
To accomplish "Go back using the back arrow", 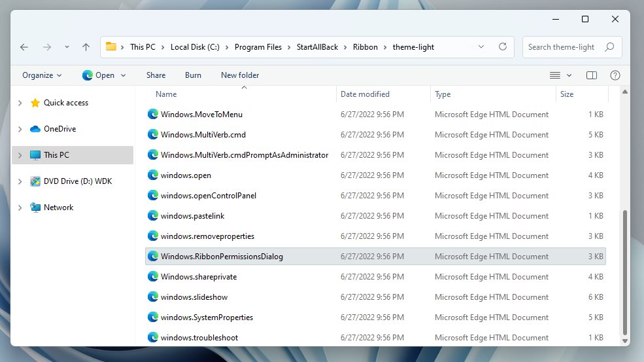I will [24, 47].
